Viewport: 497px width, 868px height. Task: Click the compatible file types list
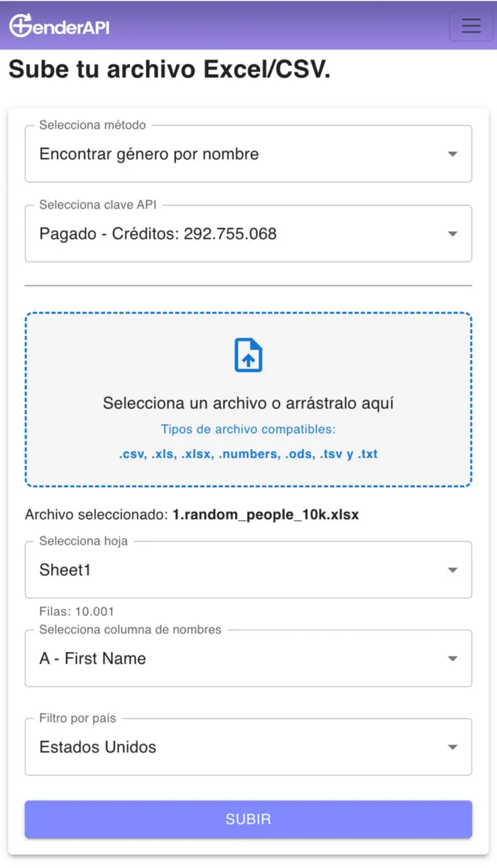248,454
